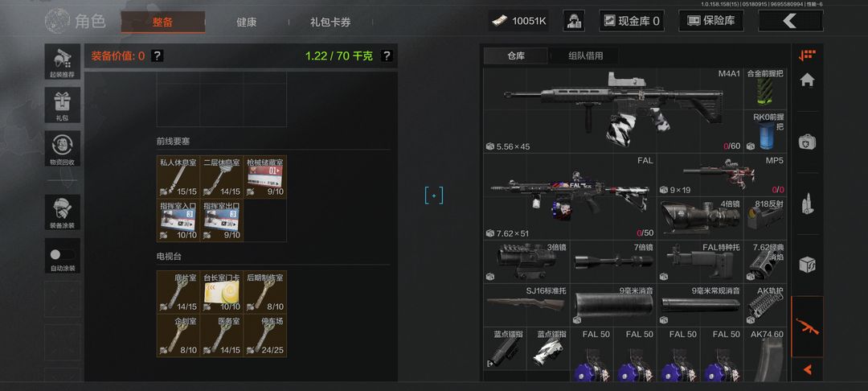868x391 pixels.
Task: Toggle the 自动涂装 auto-skin switch
Action: pyautogui.click(x=62, y=255)
